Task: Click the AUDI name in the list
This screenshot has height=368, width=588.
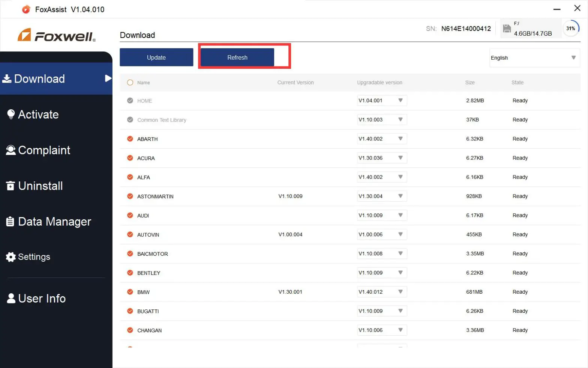Action: coord(143,216)
